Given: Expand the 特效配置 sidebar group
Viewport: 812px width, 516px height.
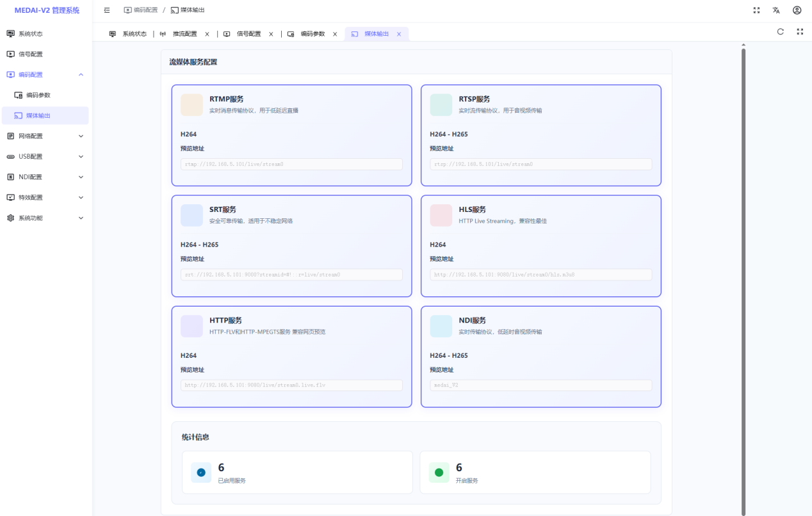Looking at the screenshot, I should tap(81, 197).
